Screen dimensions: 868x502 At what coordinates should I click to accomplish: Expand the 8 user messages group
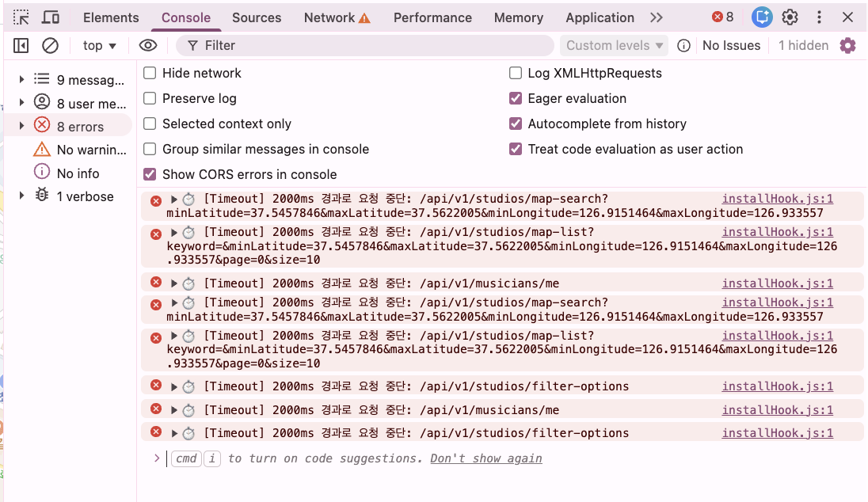[23, 103]
